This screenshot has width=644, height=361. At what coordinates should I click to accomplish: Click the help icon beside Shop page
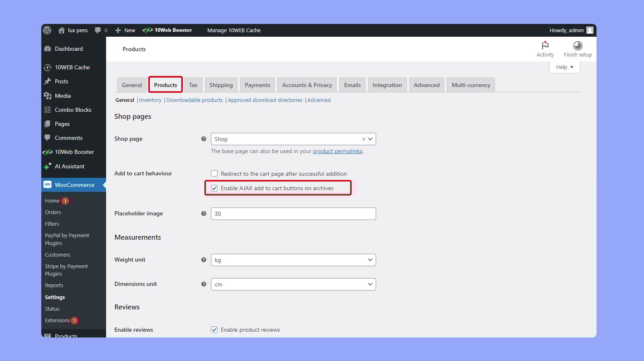[x=204, y=139]
